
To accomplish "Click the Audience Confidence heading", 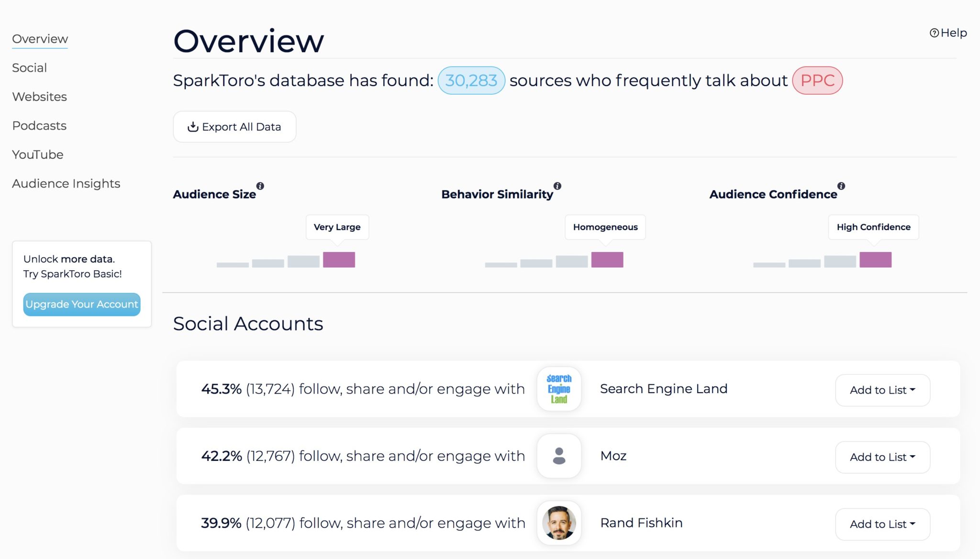I will point(773,194).
